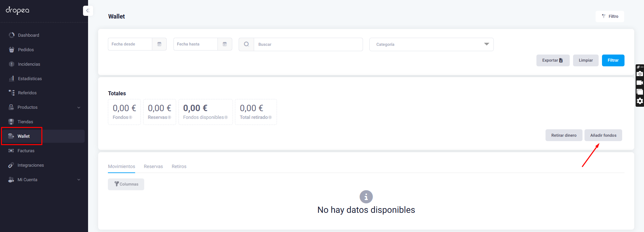Click the info icon next to Total retirado
Screen dimensions: 644x232
pyautogui.click(x=270, y=118)
